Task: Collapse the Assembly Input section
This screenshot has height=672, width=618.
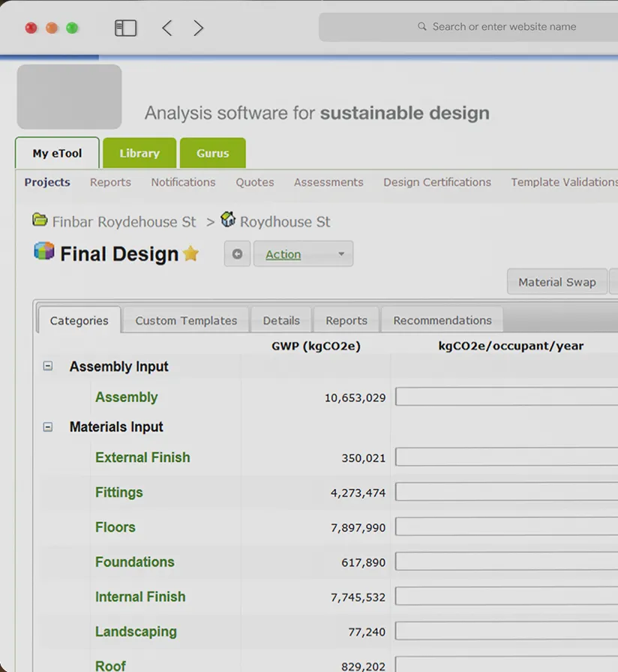Action: [48, 367]
